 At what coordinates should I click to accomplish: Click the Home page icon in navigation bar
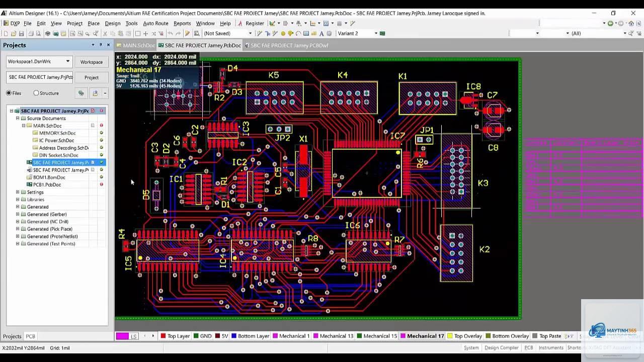(631, 23)
